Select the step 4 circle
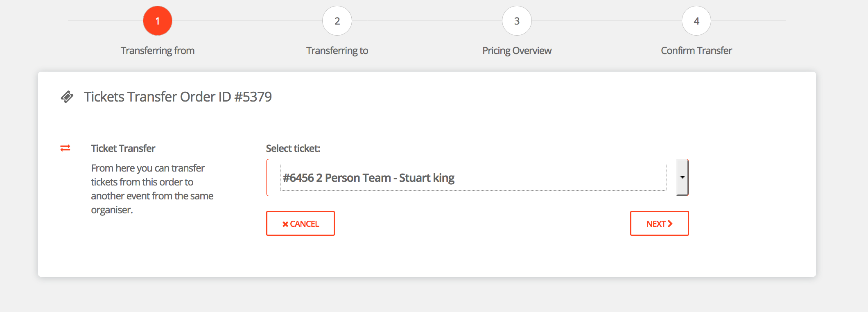Viewport: 868px width, 312px height. [696, 21]
